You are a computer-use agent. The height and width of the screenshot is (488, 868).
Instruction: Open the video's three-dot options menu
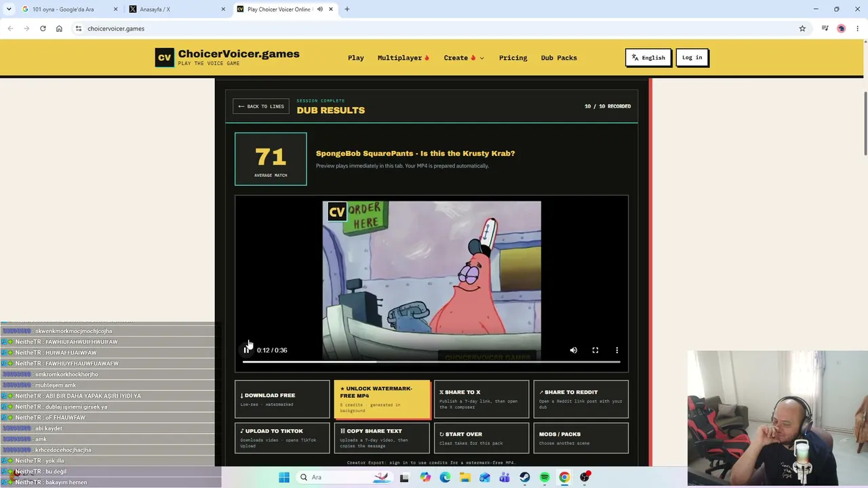tap(617, 350)
